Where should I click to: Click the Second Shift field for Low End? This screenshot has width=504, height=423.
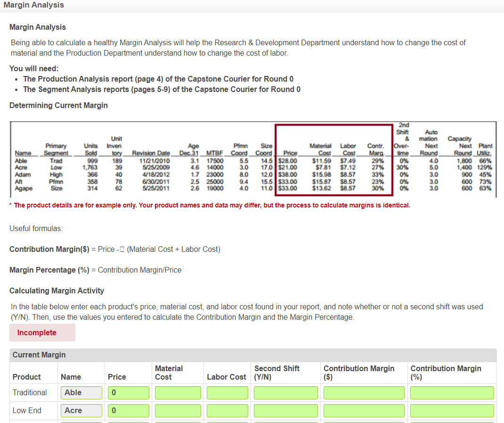tap(285, 410)
